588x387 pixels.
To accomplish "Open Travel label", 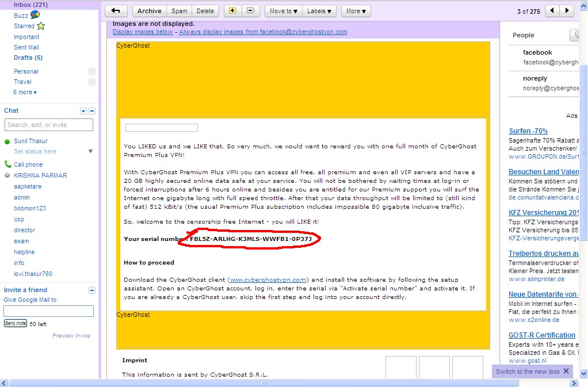I will pyautogui.click(x=22, y=82).
